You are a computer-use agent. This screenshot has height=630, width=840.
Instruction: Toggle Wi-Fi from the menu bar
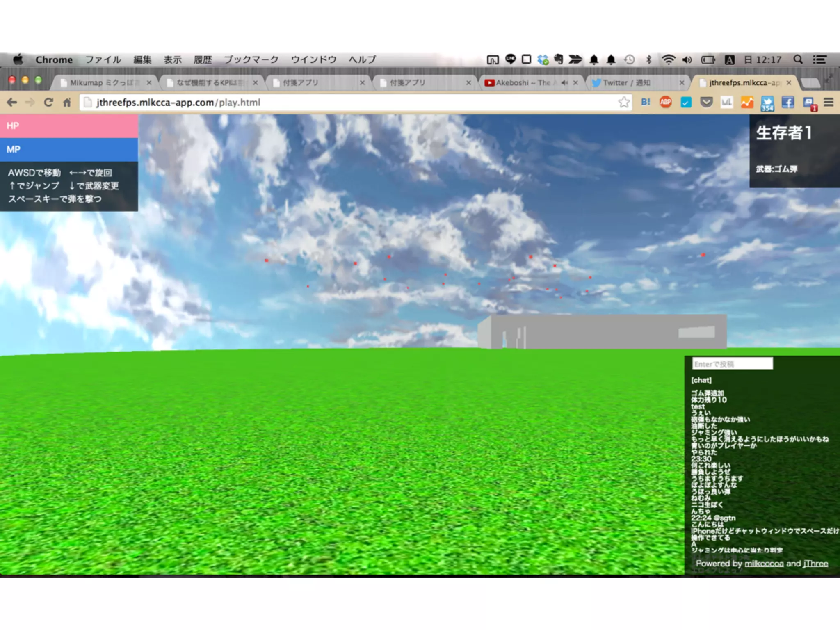[668, 60]
